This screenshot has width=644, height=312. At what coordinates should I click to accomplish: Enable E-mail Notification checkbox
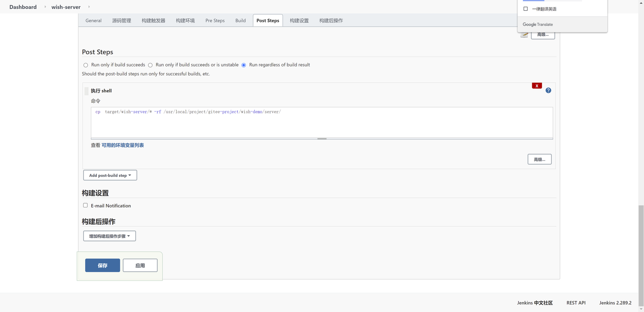coord(86,205)
